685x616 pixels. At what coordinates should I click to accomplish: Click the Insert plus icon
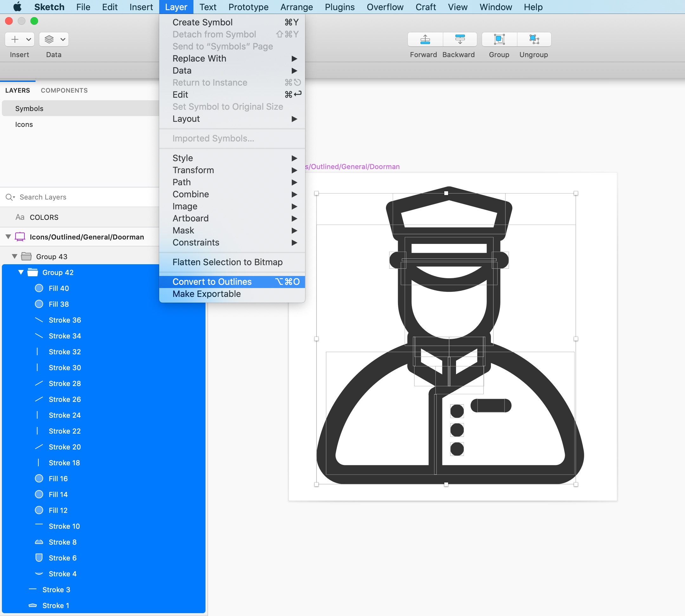click(x=15, y=40)
